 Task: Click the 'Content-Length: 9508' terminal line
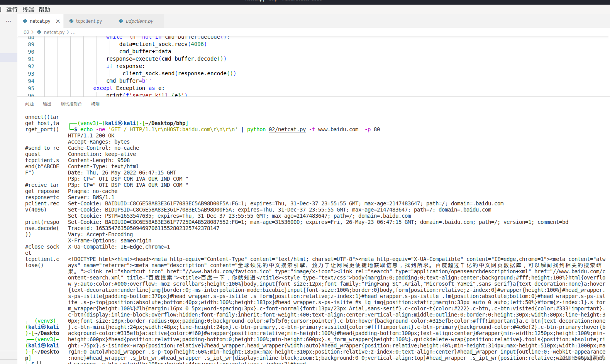[x=99, y=160]
